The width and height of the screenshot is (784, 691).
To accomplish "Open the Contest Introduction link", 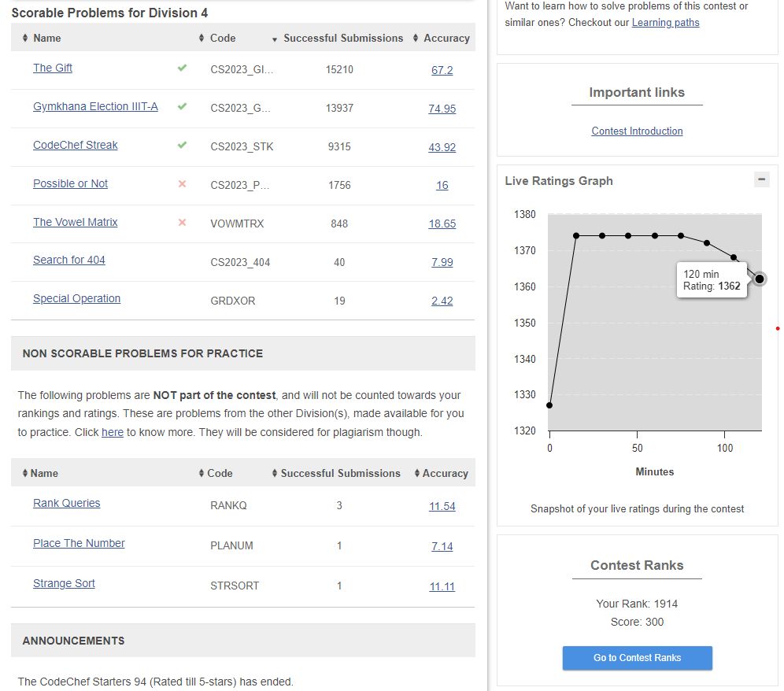I will pos(637,131).
